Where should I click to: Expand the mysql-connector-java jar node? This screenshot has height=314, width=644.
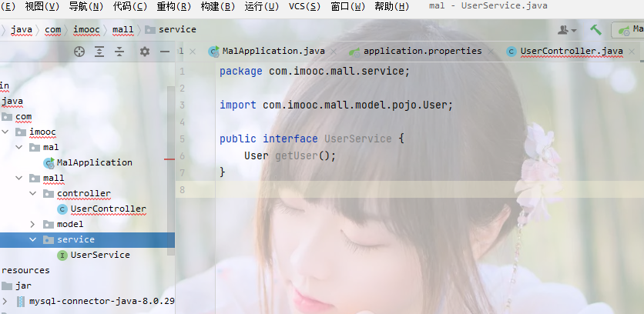pos(5,301)
